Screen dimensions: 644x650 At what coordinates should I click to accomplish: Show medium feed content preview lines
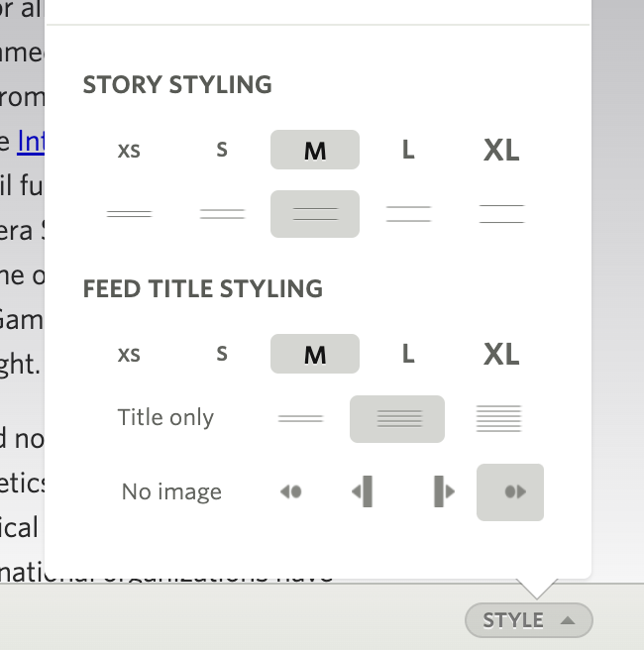click(x=397, y=419)
